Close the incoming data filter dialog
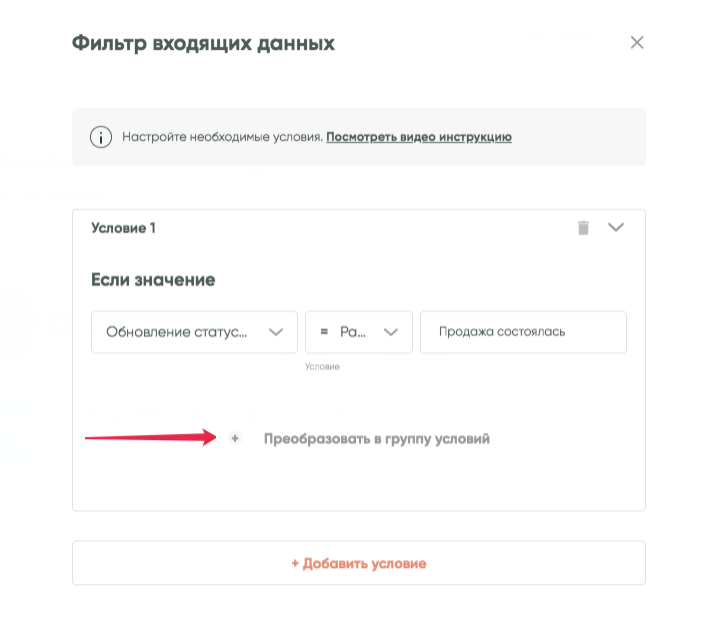Screen dimensions: 716x623 click(x=637, y=43)
